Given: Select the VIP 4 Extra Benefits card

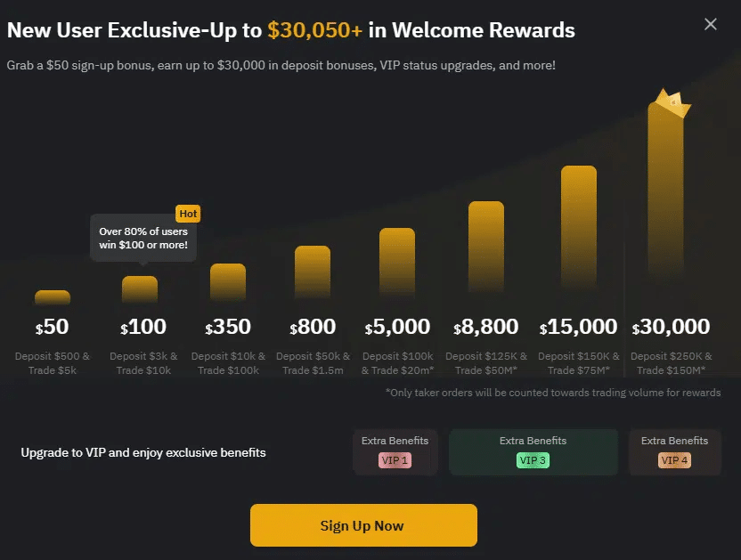Looking at the screenshot, I should coord(674,451).
